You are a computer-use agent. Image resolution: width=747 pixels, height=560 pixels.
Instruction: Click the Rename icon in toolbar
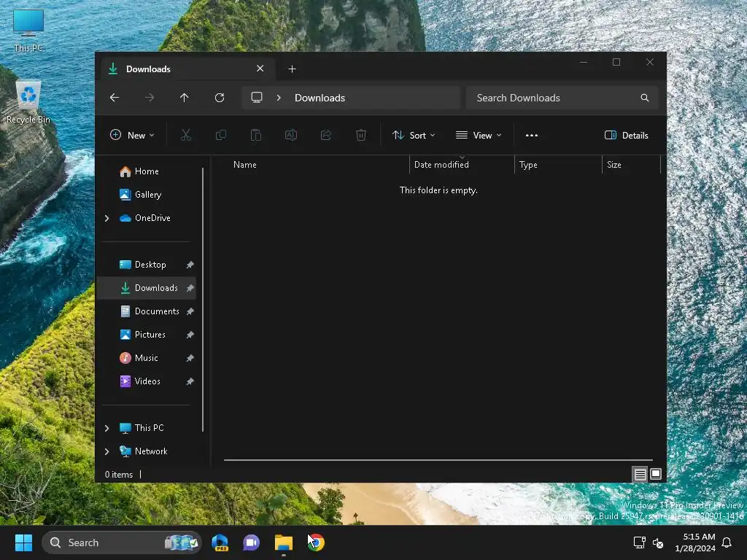coord(290,135)
